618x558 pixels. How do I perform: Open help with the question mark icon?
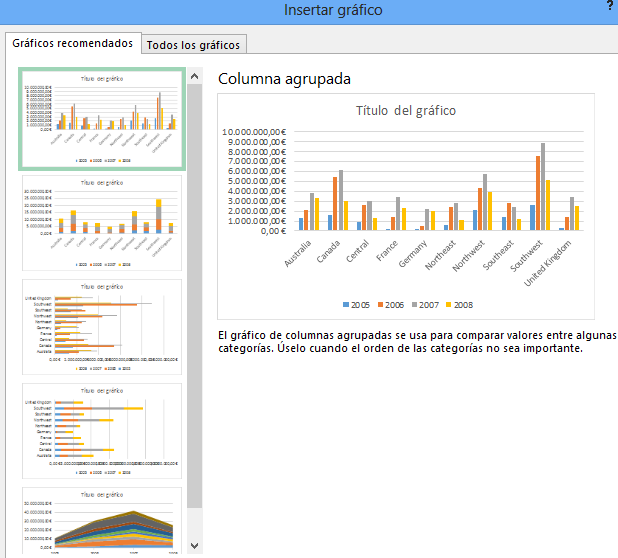click(x=610, y=6)
